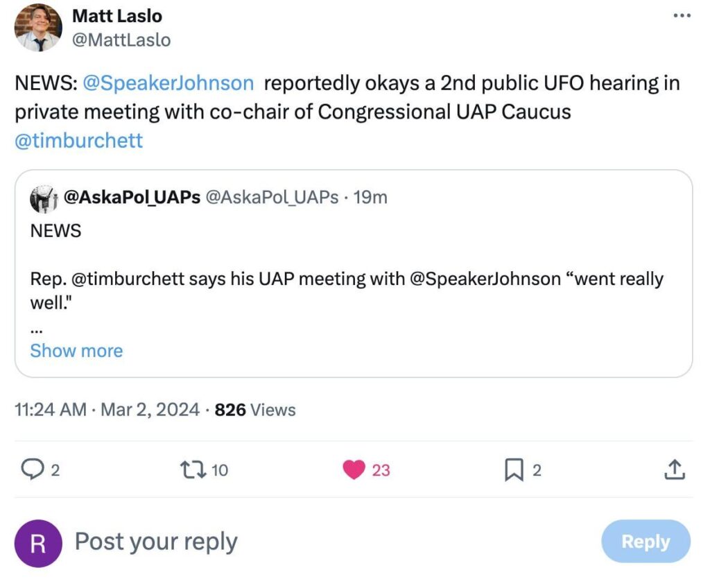Click the purple R reply avatar
710x588 pixels.
point(38,542)
